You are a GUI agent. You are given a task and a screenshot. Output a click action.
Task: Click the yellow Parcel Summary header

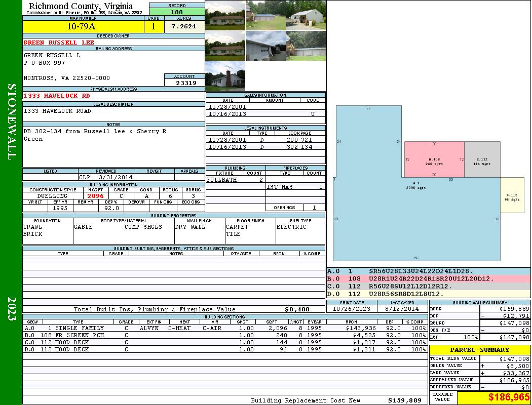tap(480, 350)
